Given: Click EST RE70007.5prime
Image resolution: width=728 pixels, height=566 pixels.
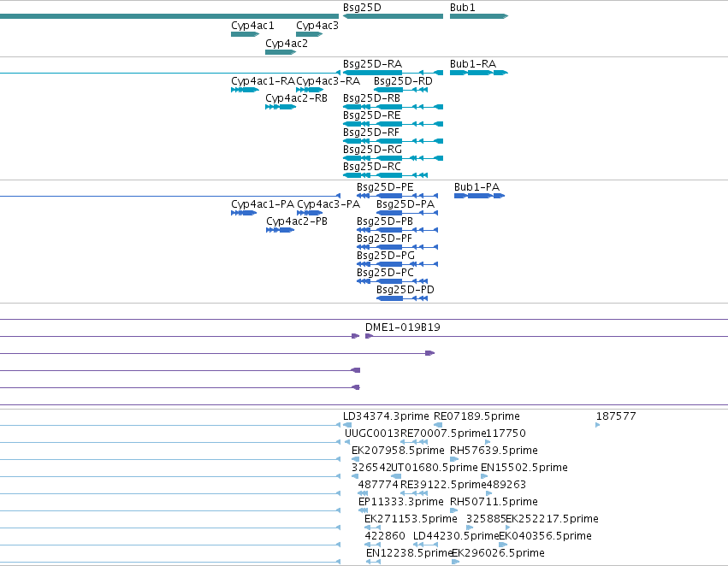Looking at the screenshot, I should 414,442.
